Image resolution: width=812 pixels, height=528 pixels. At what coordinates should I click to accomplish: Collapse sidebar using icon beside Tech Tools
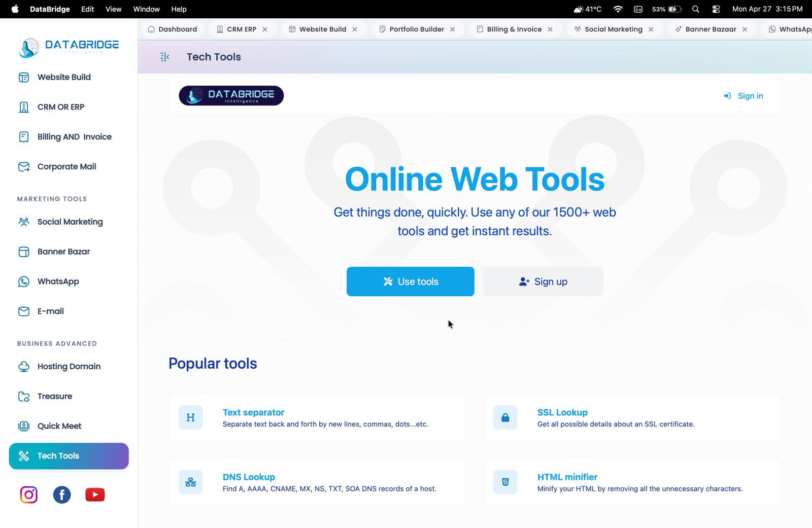164,57
